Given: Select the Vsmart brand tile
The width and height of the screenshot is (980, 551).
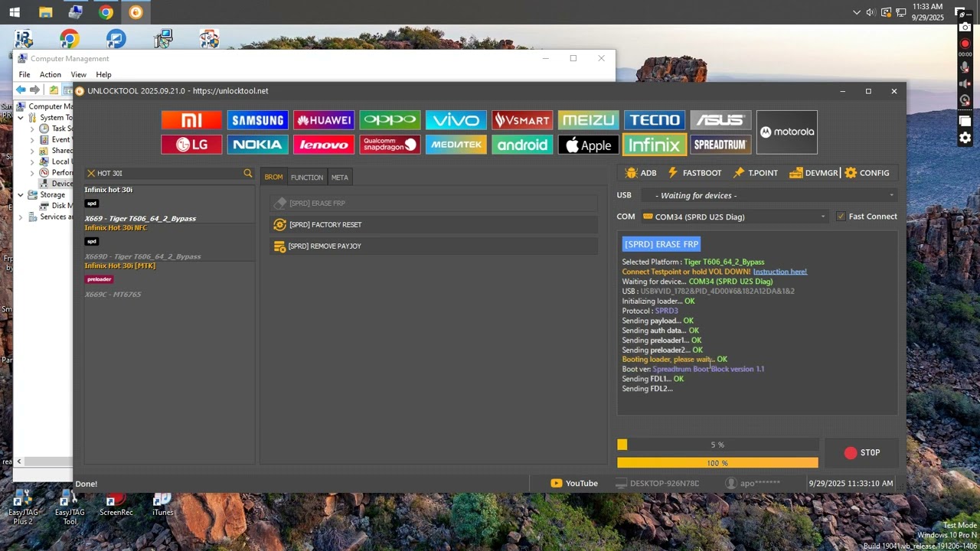Looking at the screenshot, I should click(x=522, y=120).
